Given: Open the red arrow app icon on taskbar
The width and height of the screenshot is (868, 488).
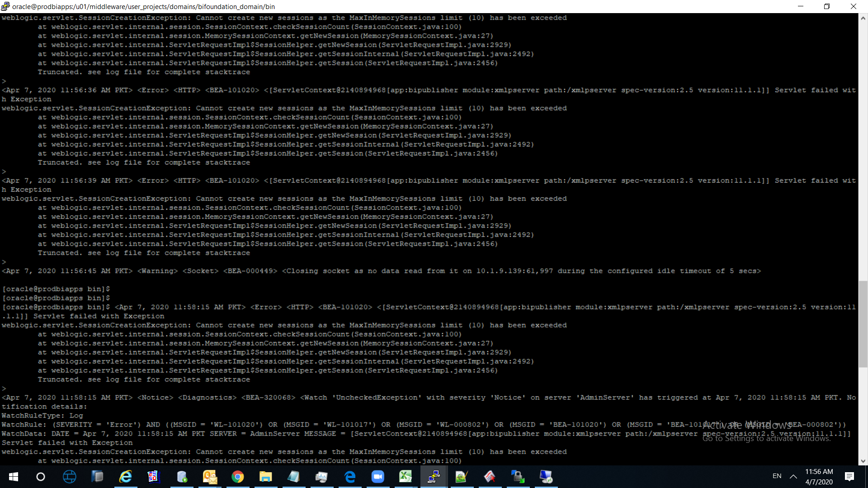Looking at the screenshot, I should tap(490, 477).
